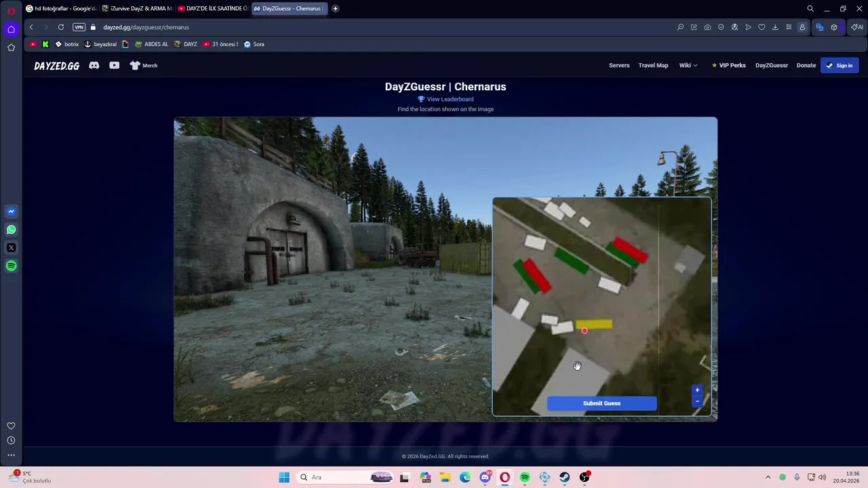
Task: Open the VIP Perks page
Action: [728, 65]
